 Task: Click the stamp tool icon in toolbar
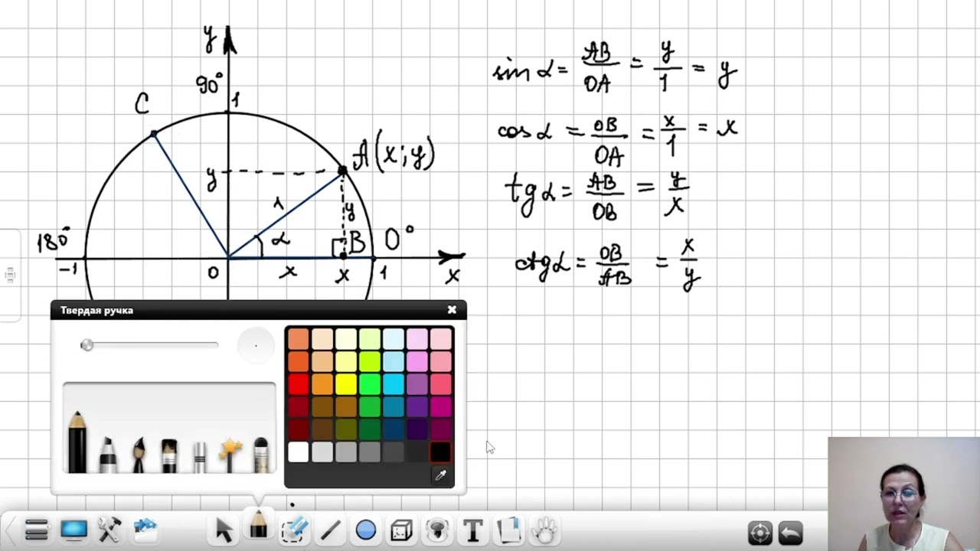coord(437,530)
